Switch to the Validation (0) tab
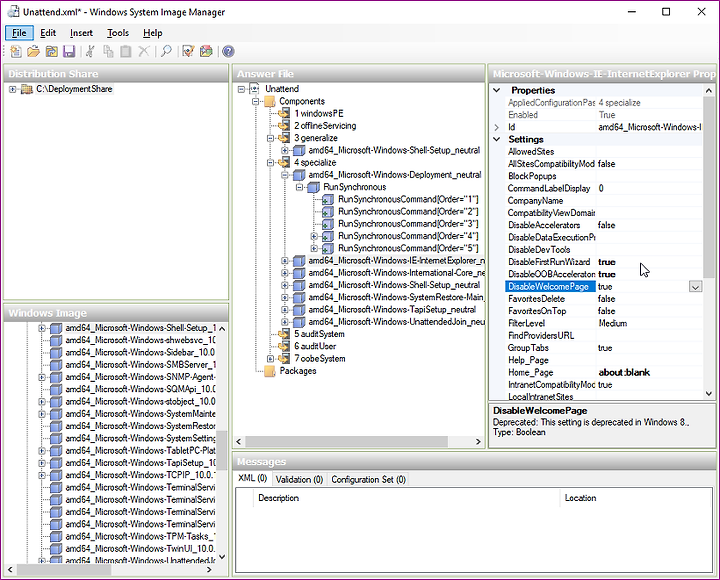 [x=299, y=480]
